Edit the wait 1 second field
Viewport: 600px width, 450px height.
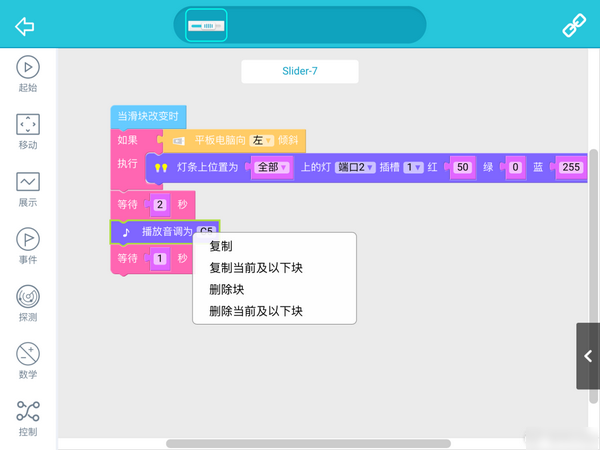tap(160, 259)
